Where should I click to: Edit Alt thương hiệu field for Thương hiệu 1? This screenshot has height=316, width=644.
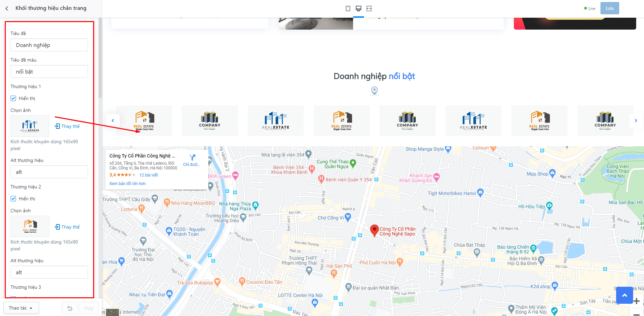point(49,172)
